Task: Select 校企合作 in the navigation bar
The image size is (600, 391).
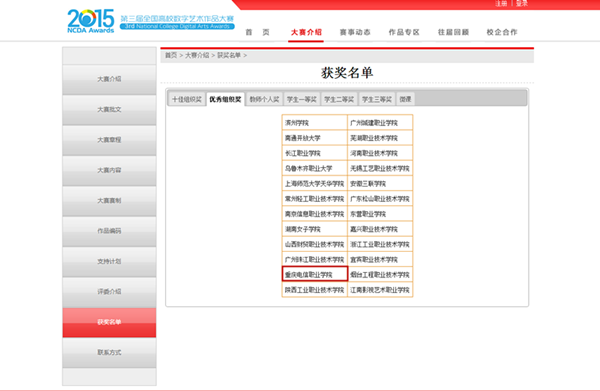Action: [x=502, y=32]
